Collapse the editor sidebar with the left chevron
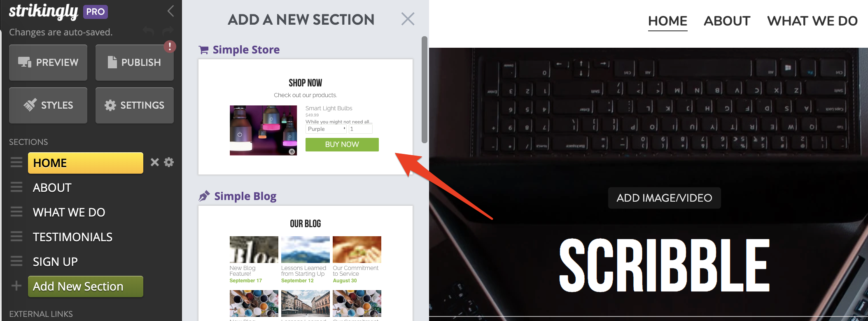 171,11
